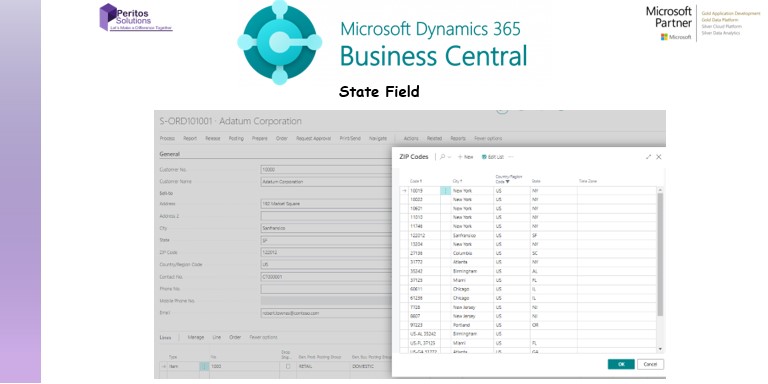Sort by Code column header
The image size is (768, 384).
pos(416,181)
